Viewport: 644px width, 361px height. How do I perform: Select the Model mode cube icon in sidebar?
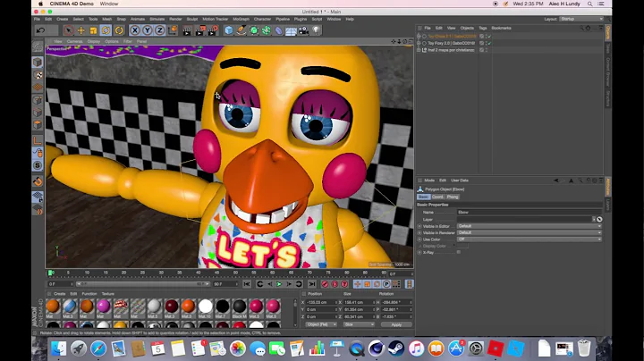pos(38,62)
